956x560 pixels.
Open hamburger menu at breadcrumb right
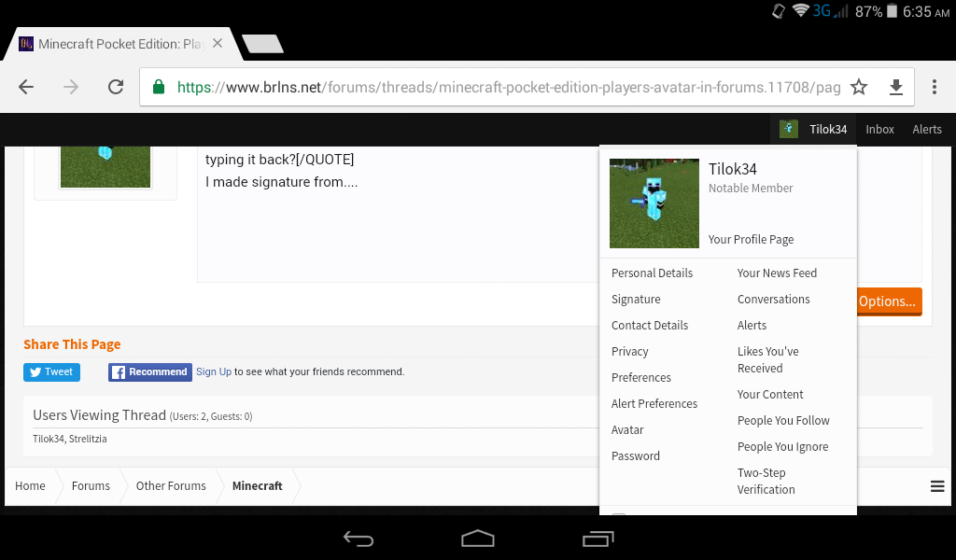(x=937, y=485)
